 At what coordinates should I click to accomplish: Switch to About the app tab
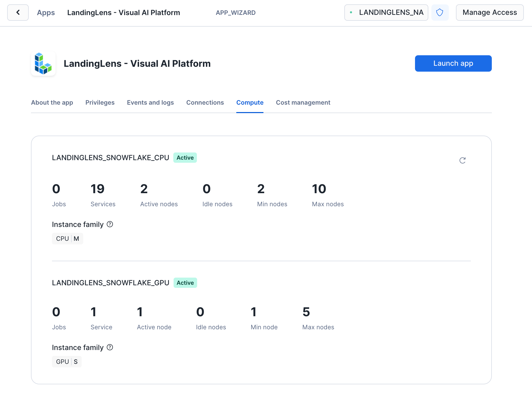(52, 103)
